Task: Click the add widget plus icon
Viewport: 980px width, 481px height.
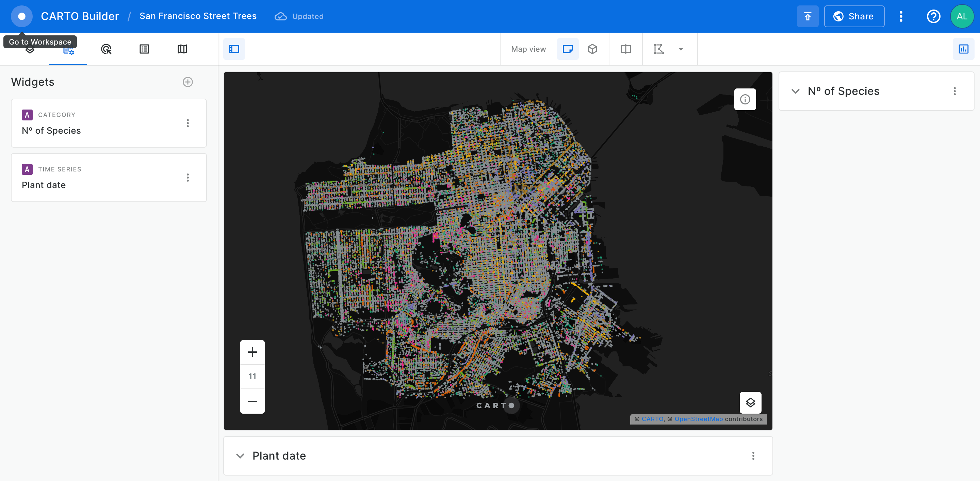Action: click(x=187, y=82)
